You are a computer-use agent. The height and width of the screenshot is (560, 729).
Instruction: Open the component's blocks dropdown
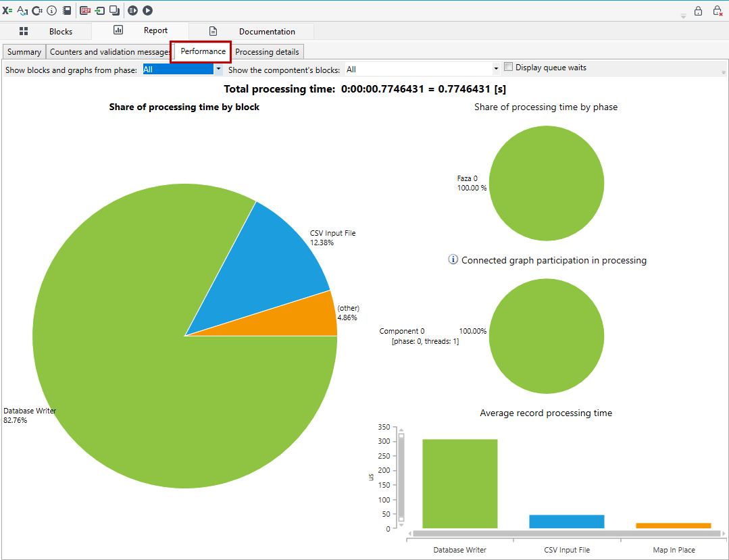pos(423,70)
